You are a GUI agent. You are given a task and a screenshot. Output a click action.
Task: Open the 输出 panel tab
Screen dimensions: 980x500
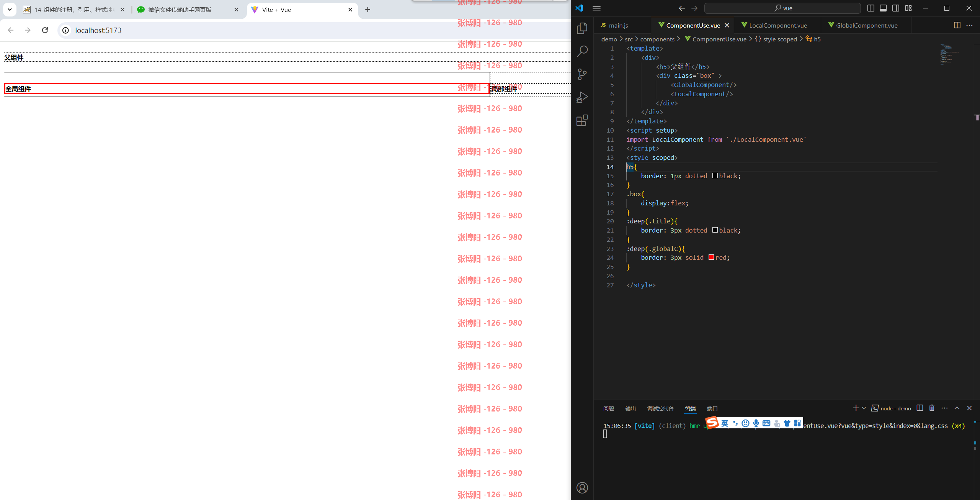[630, 408]
